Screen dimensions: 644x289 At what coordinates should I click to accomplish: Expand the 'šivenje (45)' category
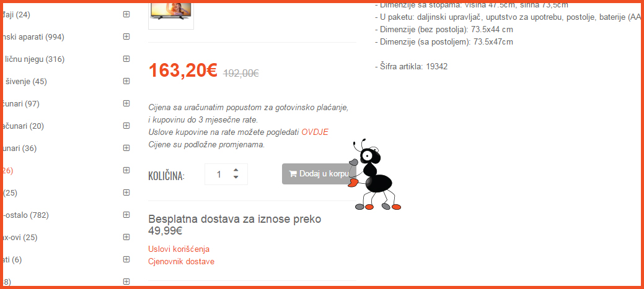(126, 81)
